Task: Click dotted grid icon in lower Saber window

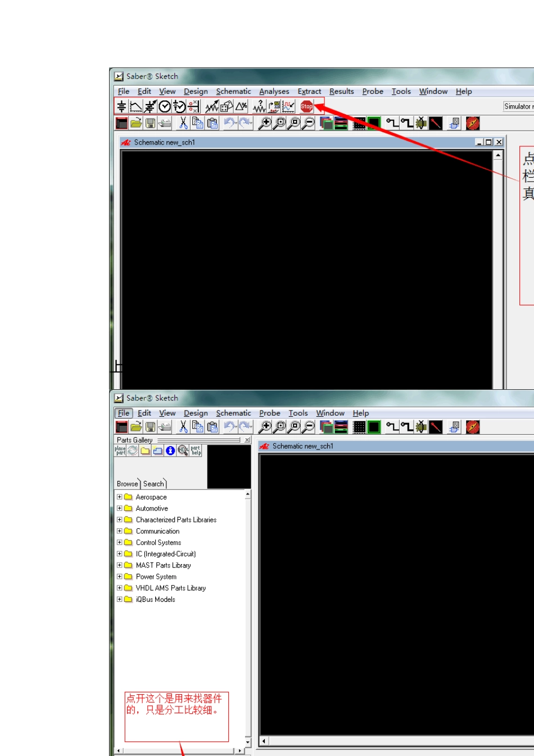Action: 359,427
